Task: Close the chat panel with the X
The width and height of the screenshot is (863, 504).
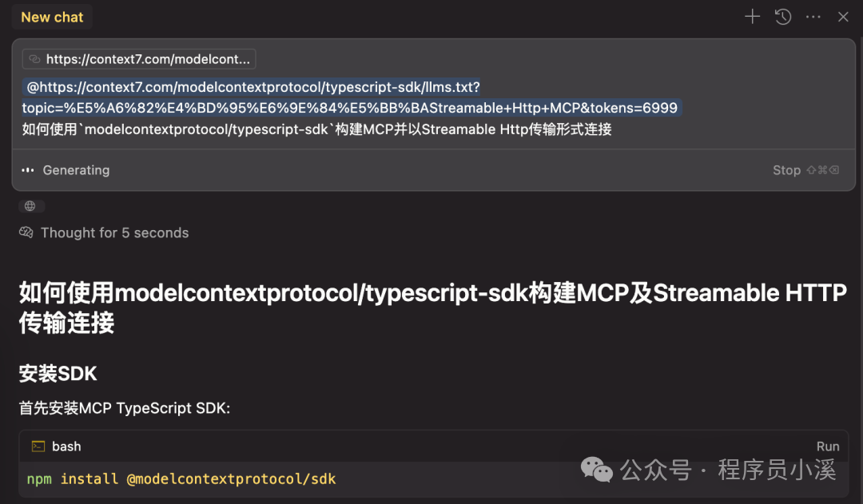Action: tap(843, 16)
